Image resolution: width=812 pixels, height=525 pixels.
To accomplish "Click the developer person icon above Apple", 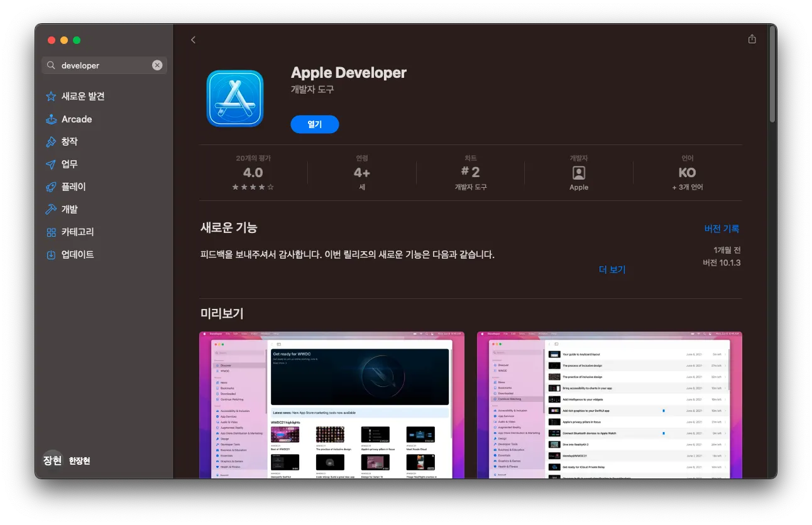I will [579, 173].
